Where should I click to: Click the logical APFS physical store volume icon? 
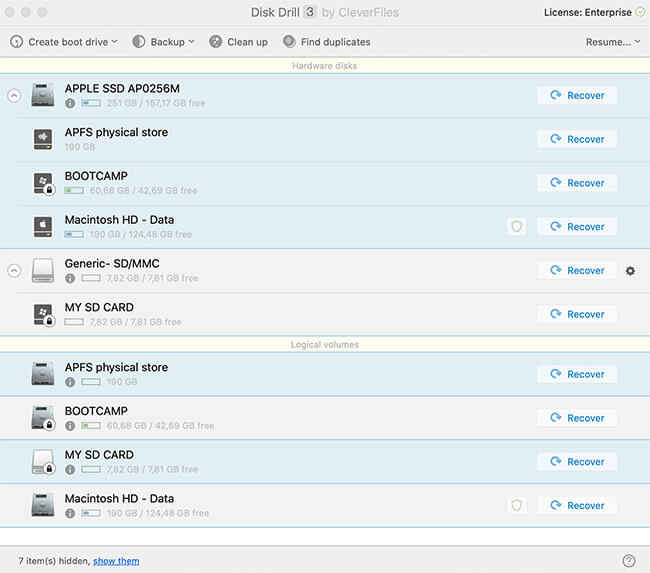point(43,374)
